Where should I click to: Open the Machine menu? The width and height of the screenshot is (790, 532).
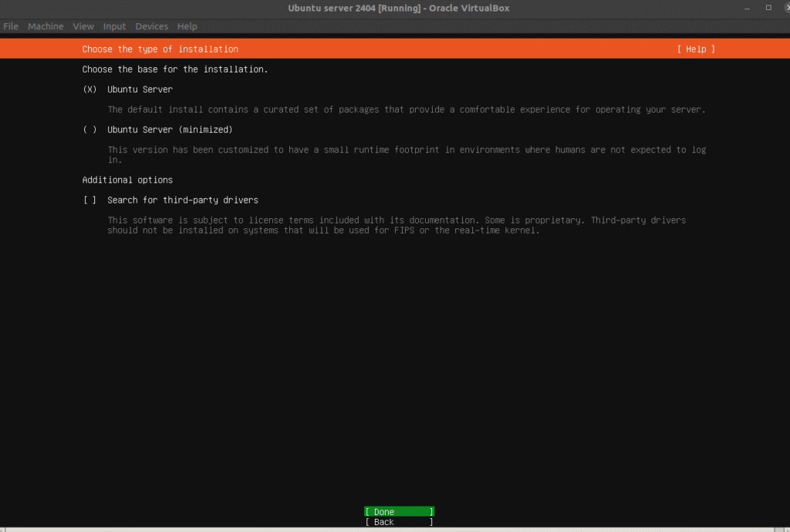[46, 26]
